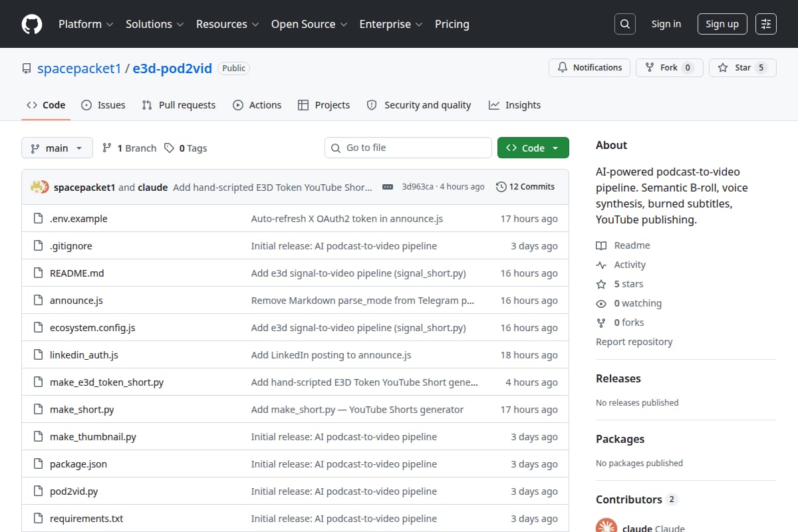Switch to the Issues tab

(103, 105)
